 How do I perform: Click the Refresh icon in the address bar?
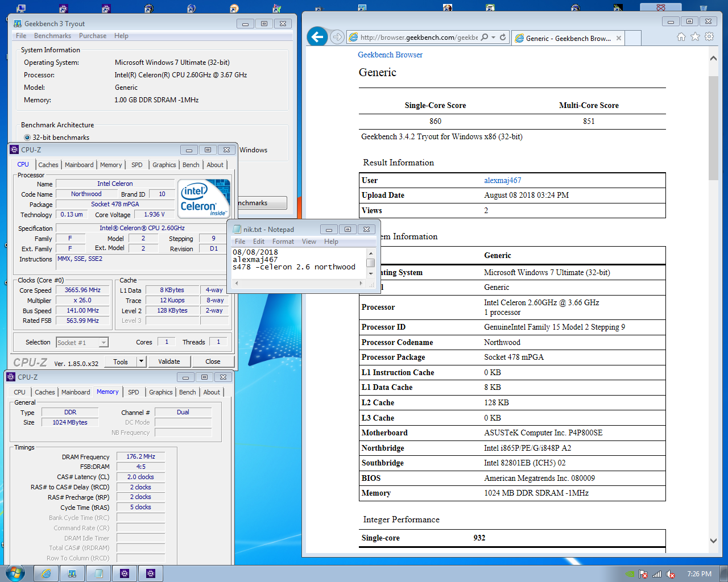(503, 38)
